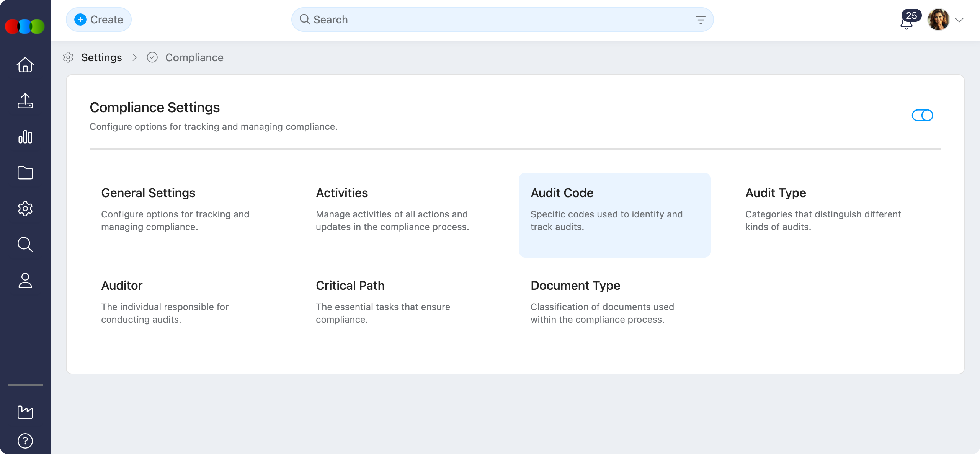Open the Help question-mark icon

(25, 441)
